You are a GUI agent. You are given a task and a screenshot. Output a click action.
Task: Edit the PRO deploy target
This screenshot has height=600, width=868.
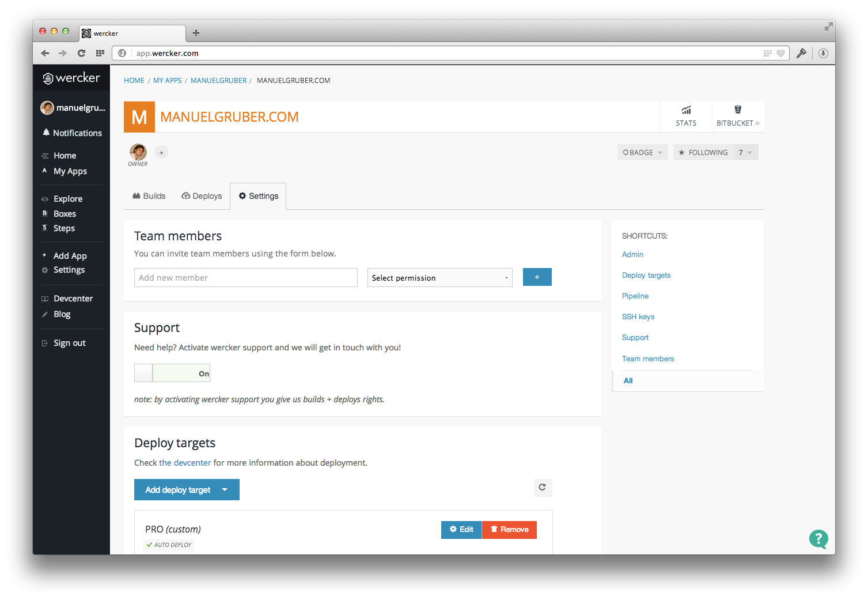pos(461,530)
